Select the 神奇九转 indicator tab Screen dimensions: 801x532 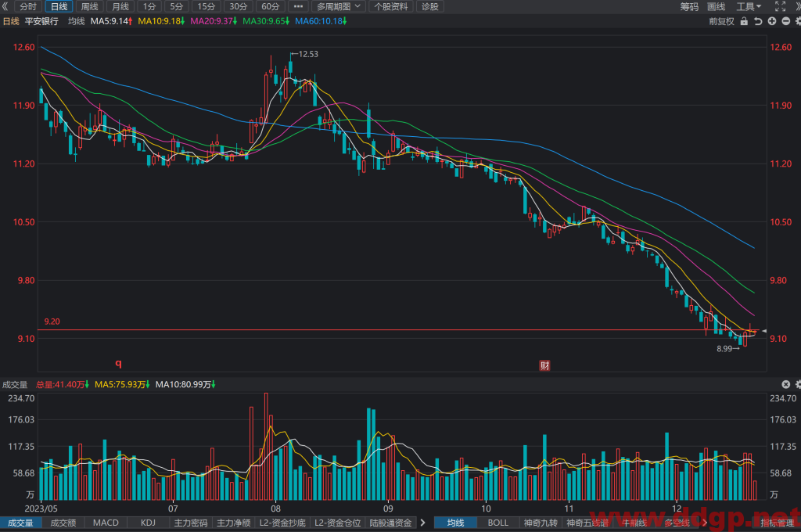541,523
